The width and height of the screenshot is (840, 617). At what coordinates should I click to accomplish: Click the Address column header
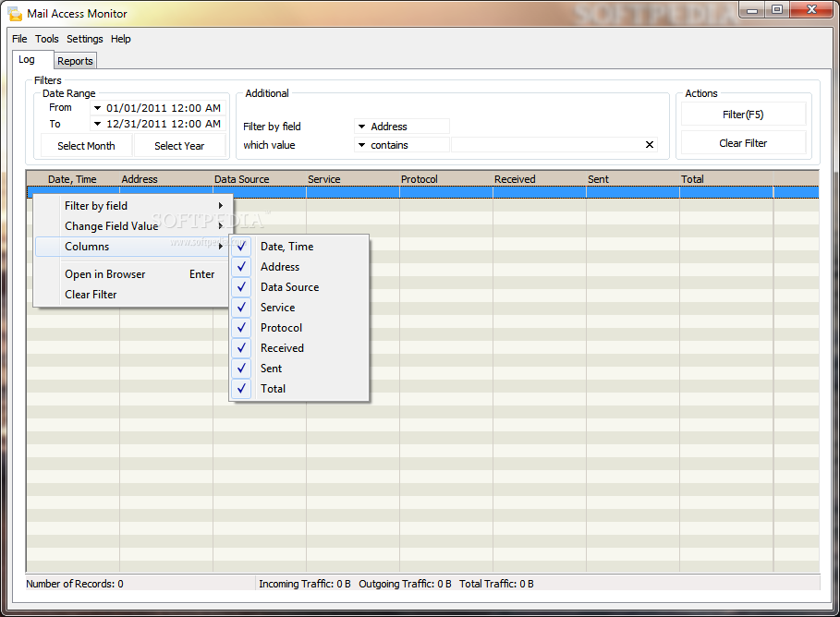coord(166,179)
